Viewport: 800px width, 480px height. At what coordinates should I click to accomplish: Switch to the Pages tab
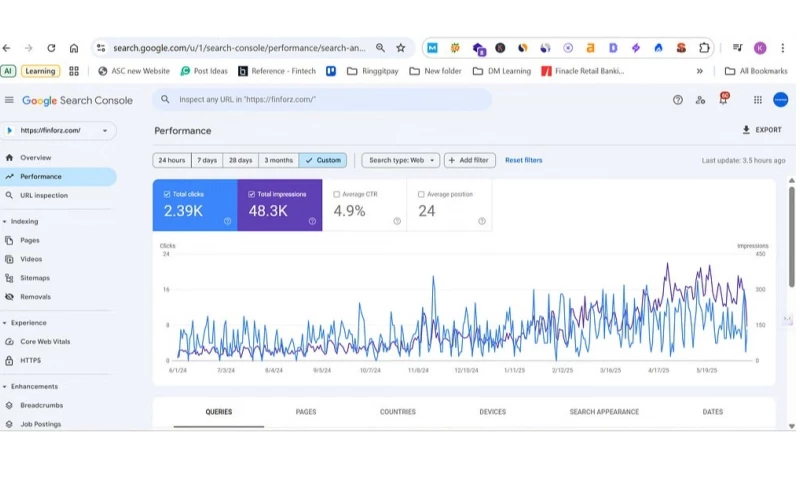pos(306,412)
